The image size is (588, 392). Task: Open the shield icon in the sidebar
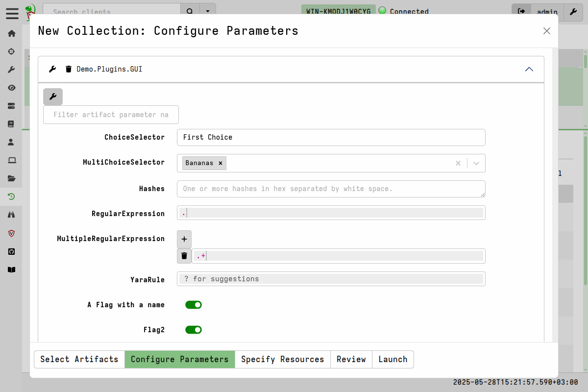11,233
